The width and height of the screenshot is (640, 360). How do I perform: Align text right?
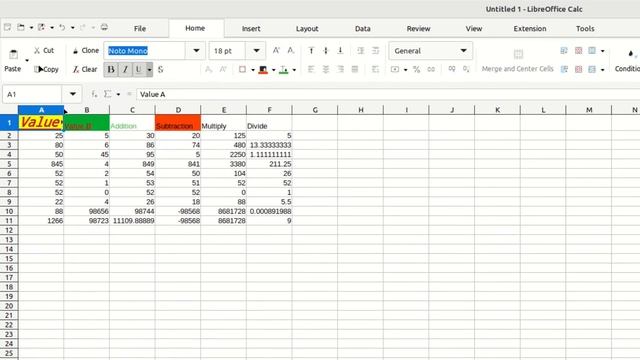click(340, 69)
